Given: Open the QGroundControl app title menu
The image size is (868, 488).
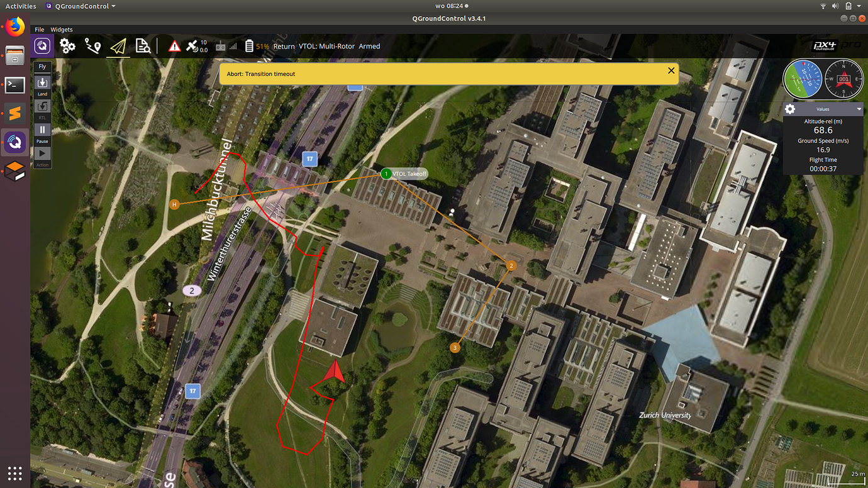Looking at the screenshot, I should pos(82,6).
